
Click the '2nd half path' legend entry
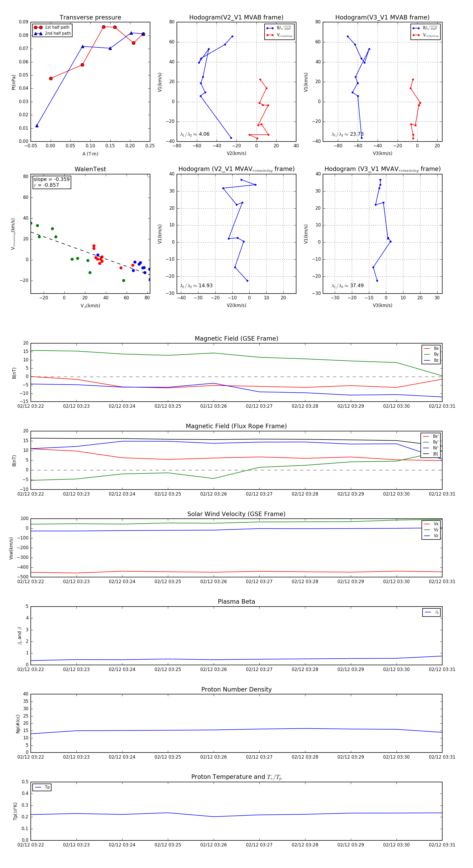click(x=52, y=33)
